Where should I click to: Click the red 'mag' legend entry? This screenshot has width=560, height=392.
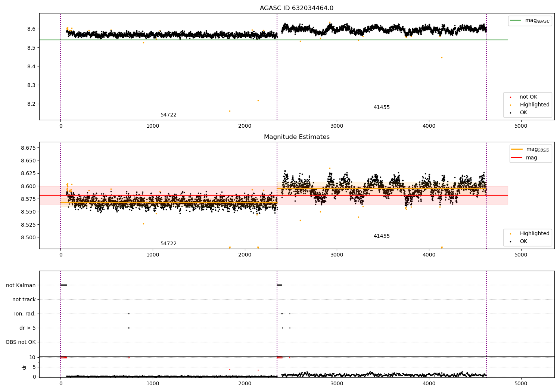531,158
